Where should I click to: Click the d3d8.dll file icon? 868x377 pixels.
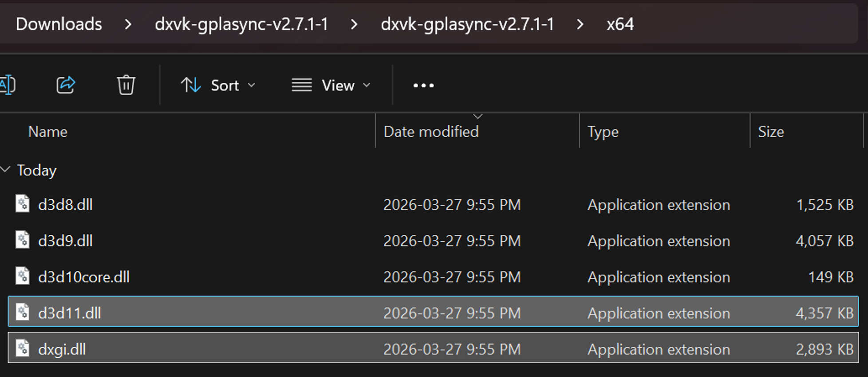[23, 204]
